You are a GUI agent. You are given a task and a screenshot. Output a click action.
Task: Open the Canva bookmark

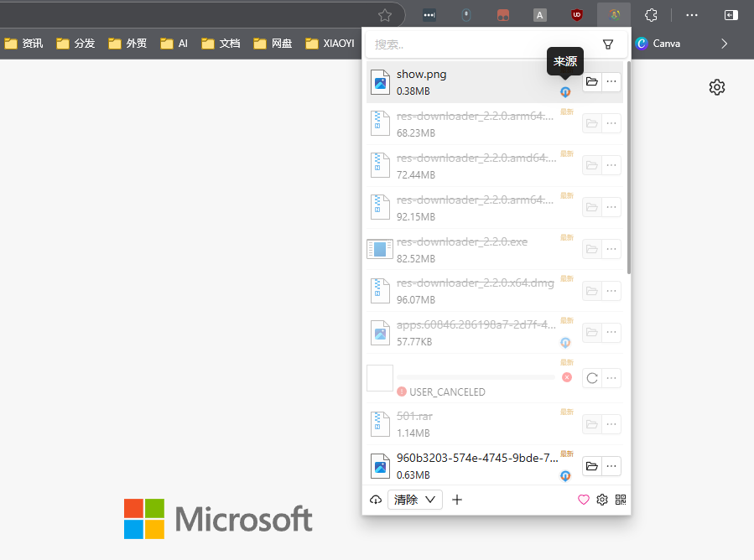(658, 44)
